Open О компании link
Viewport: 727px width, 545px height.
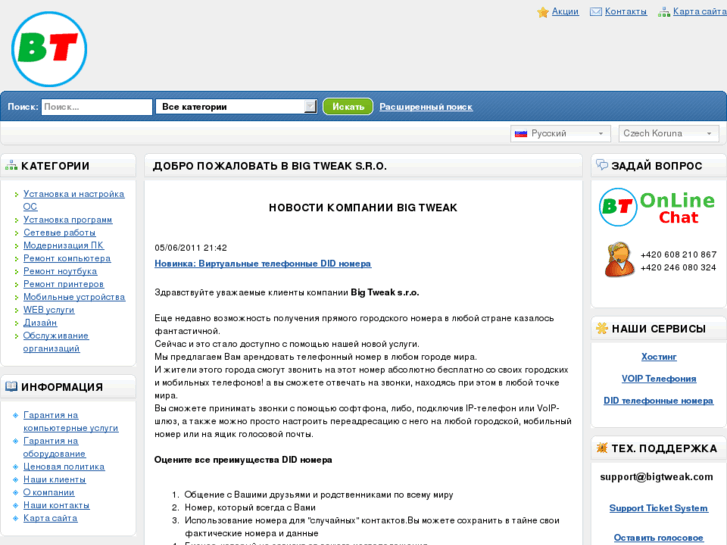click(49, 492)
